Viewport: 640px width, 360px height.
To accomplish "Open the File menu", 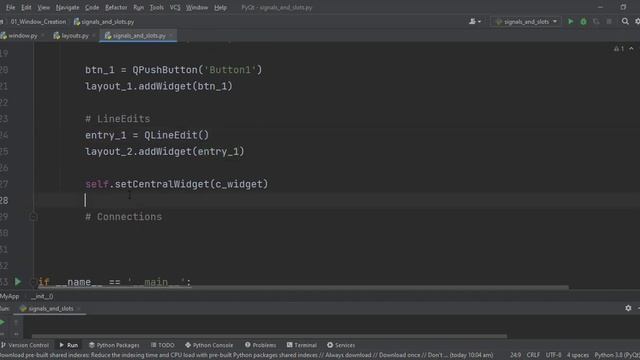I will [10, 7].
